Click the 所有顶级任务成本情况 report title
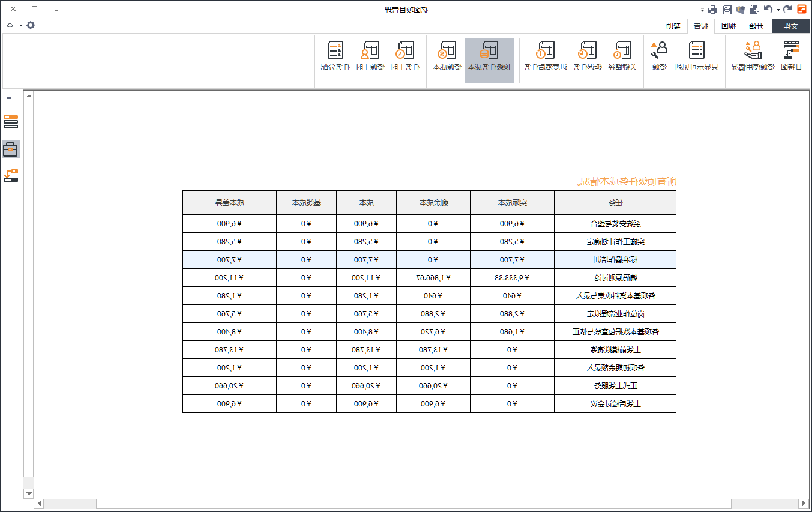This screenshot has height=512, width=812. [627, 181]
